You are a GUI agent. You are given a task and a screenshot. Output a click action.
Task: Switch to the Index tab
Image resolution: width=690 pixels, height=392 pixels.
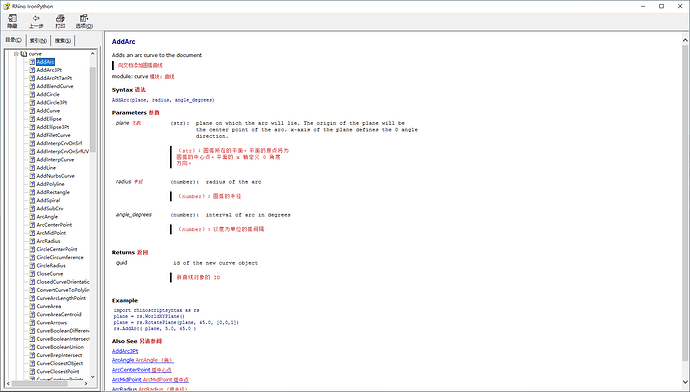(x=38, y=40)
